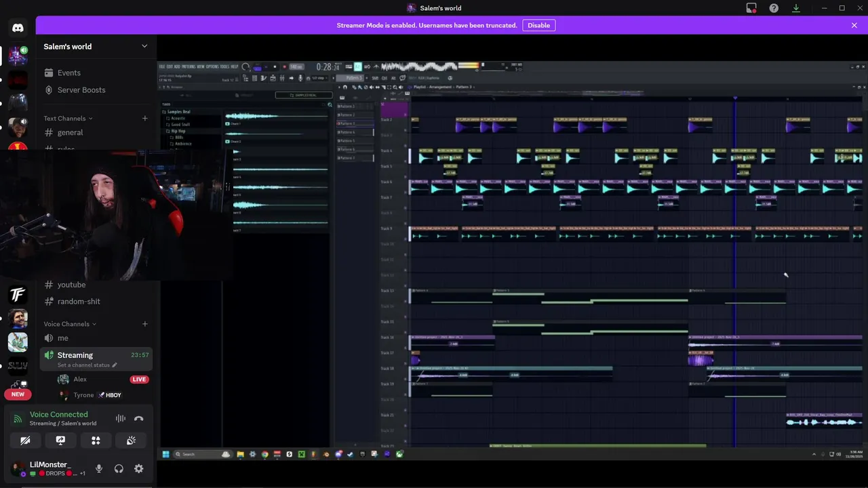The image size is (868, 488).
Task: Dismiss the Streamer Mode banner
Action: [854, 25]
